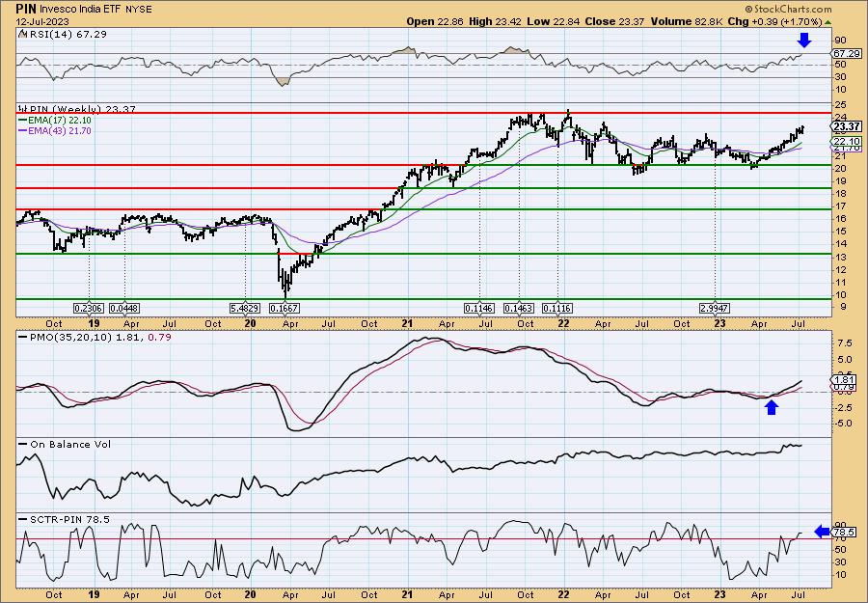Click the 25 level on the price axis
The width and height of the screenshot is (868, 603).
pos(839,105)
